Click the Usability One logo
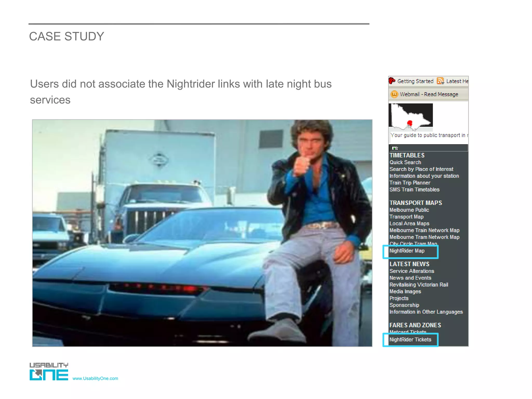The image size is (532, 399). pos(49,371)
